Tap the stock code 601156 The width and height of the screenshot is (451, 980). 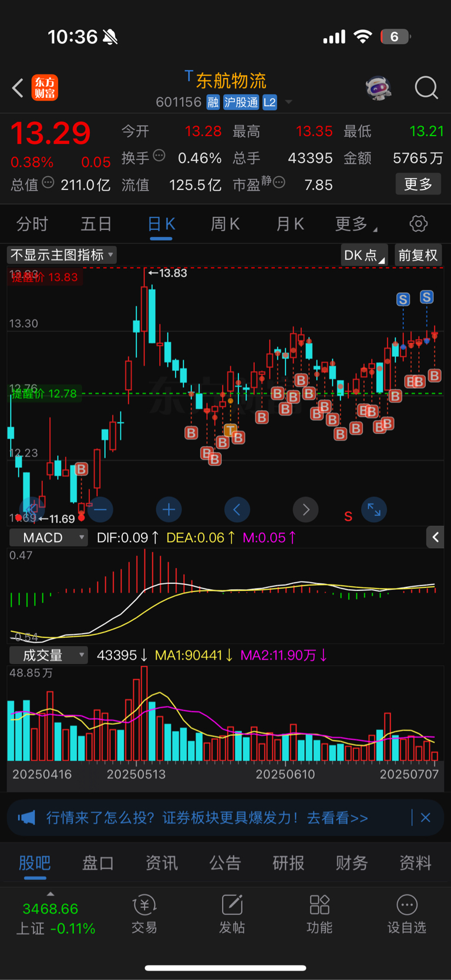(179, 102)
